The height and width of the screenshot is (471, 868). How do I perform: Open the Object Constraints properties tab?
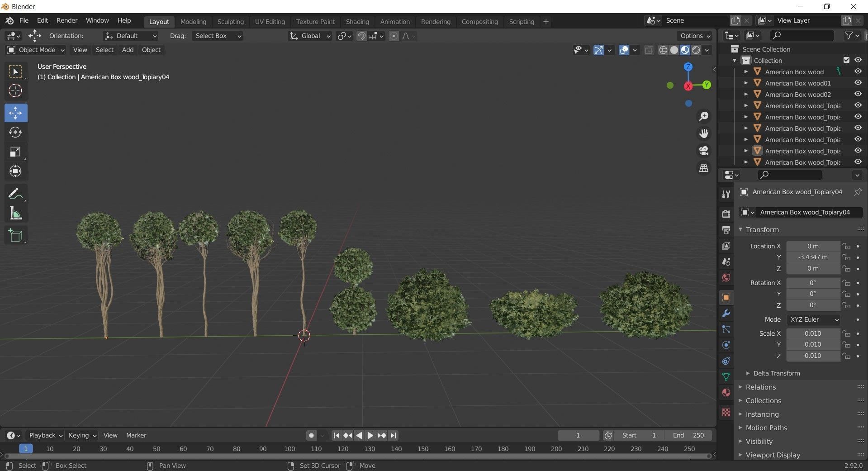point(726,361)
